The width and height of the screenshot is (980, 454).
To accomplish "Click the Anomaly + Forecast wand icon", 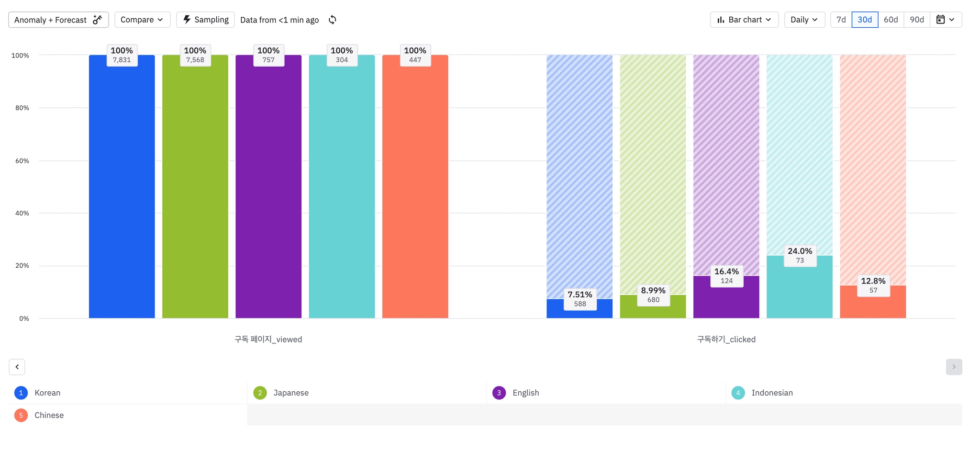I will coord(98,20).
